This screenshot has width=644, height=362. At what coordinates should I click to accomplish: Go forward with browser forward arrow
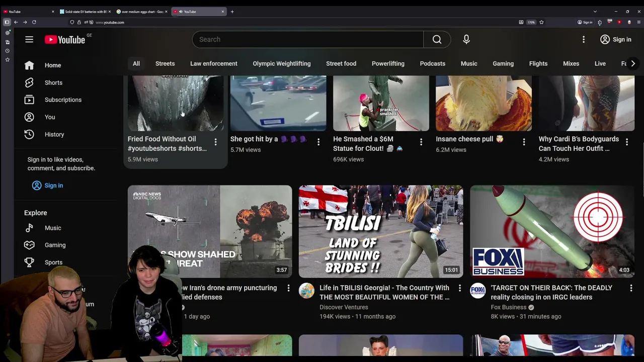coord(25,22)
